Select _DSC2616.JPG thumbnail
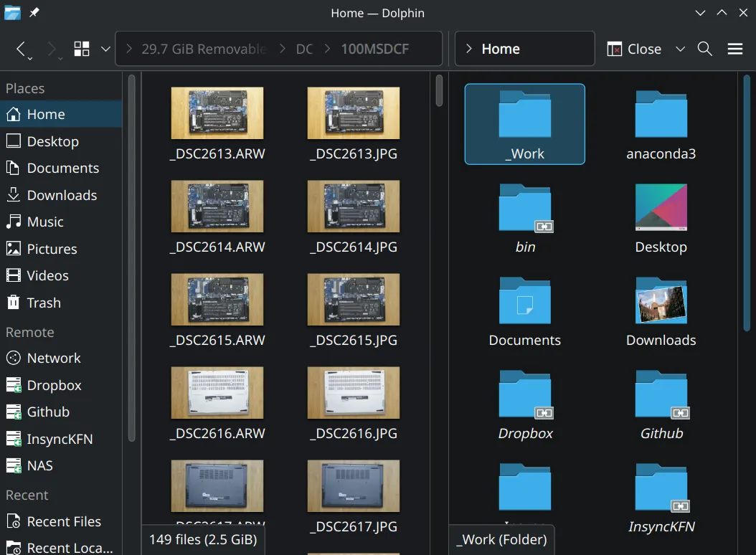Screen dimensions: 756x555 [354, 392]
